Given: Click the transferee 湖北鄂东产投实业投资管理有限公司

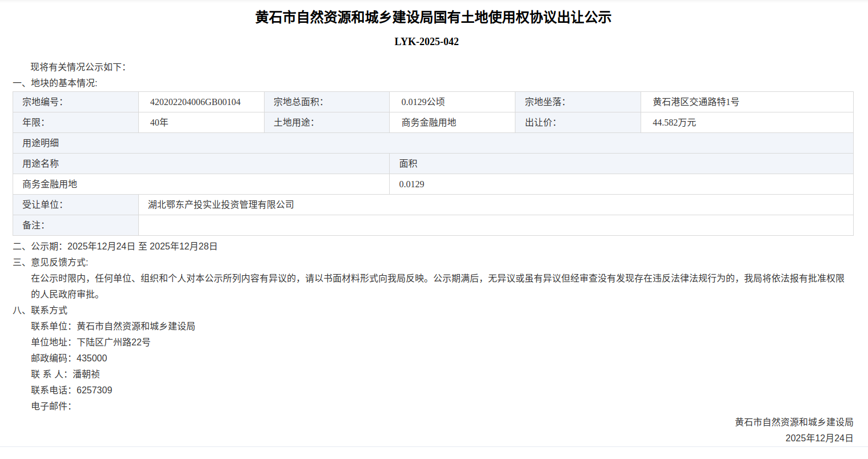Looking at the screenshot, I should pos(221,205).
